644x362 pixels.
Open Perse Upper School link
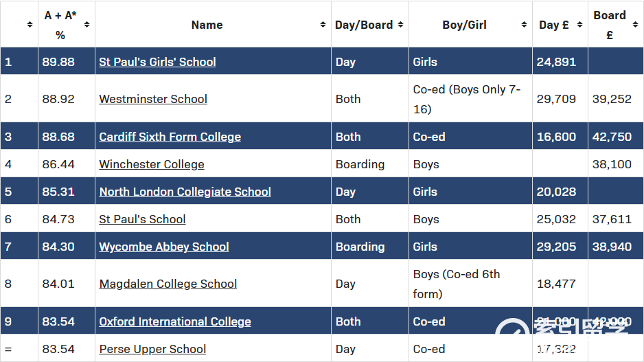point(152,349)
